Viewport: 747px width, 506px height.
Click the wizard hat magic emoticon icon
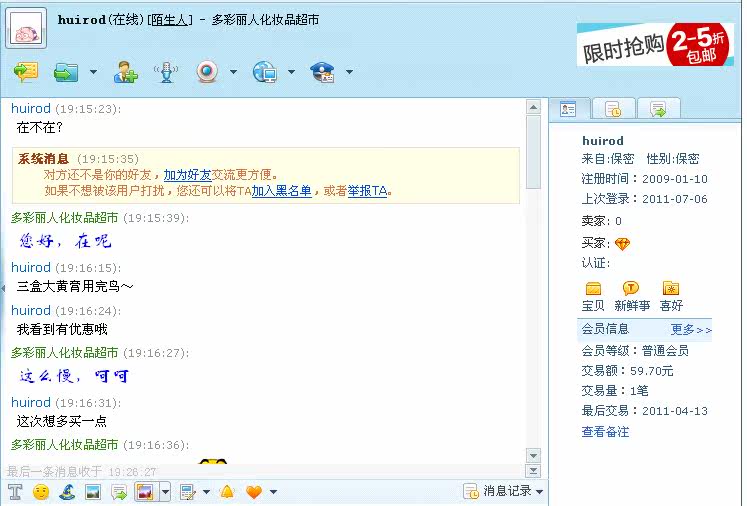67,492
